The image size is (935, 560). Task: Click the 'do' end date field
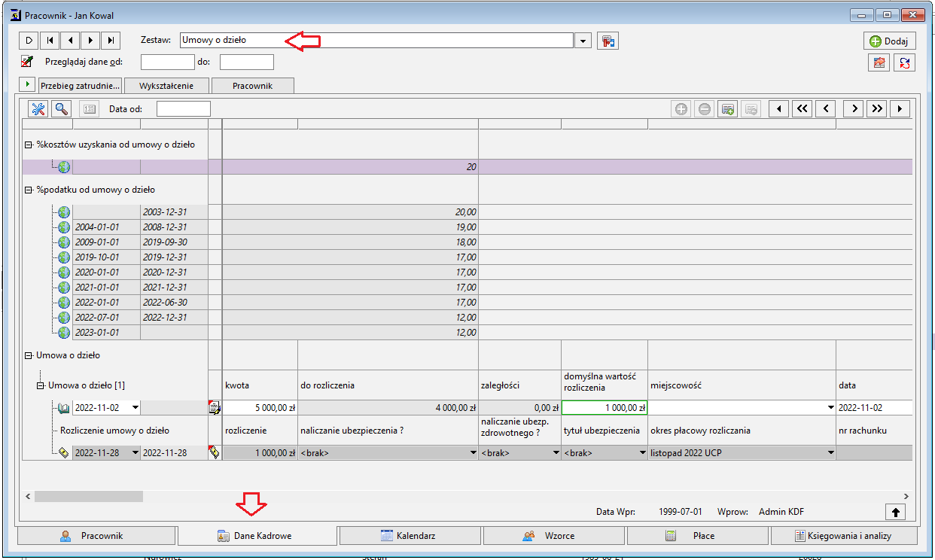click(247, 62)
